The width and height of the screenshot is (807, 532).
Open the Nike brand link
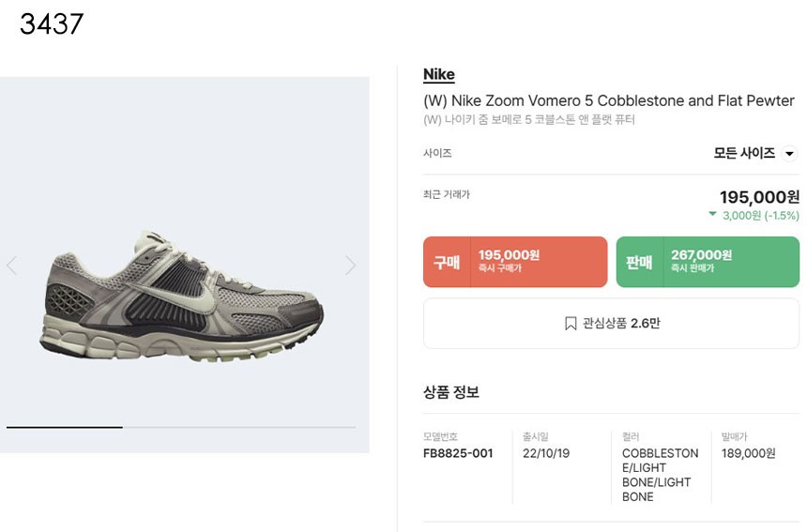click(x=438, y=75)
